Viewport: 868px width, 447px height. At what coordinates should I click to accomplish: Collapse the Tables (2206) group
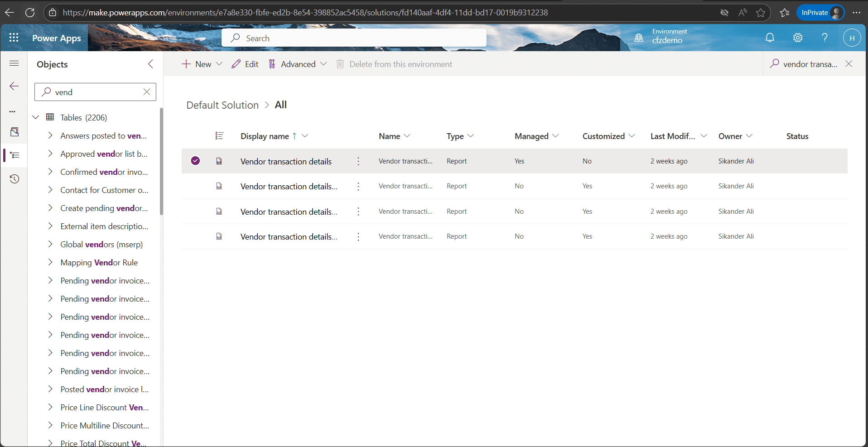[36, 117]
